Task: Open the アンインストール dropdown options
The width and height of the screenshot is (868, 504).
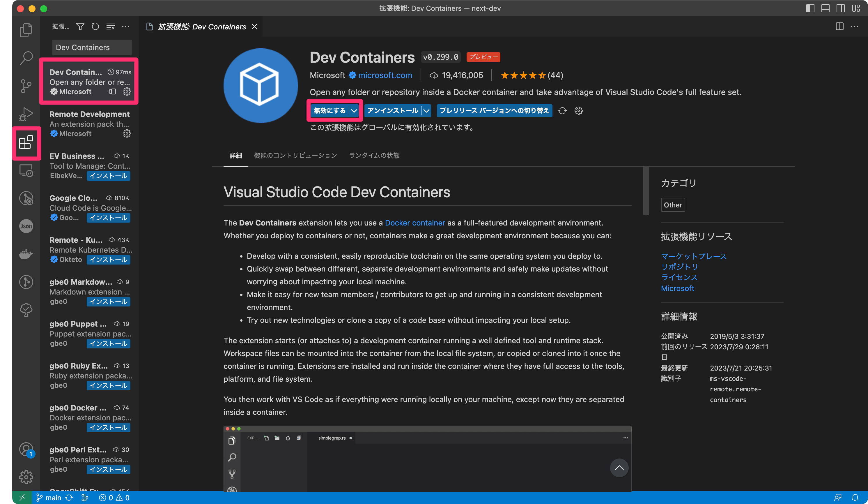Action: [426, 111]
